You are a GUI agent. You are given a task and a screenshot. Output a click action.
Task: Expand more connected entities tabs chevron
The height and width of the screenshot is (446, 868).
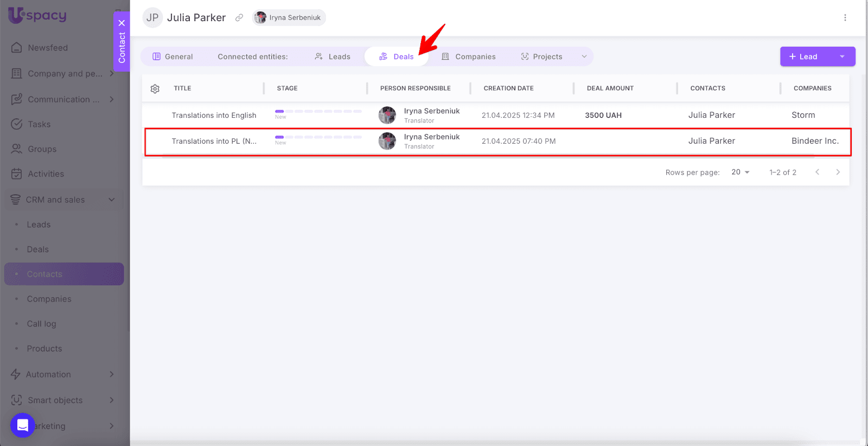point(584,57)
